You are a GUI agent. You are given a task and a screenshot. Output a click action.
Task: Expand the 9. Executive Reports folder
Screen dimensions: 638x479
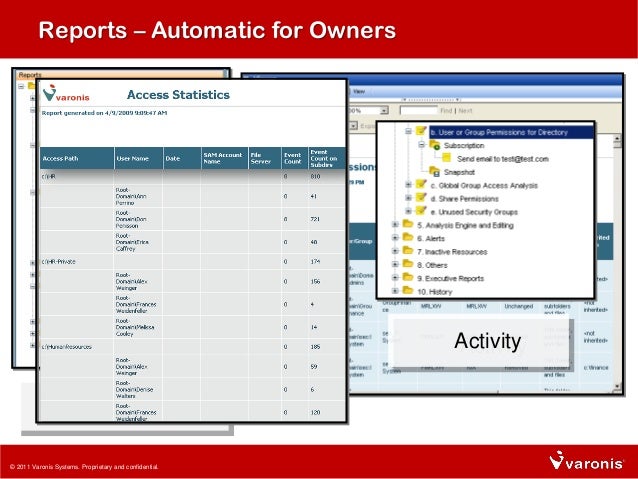pos(395,278)
